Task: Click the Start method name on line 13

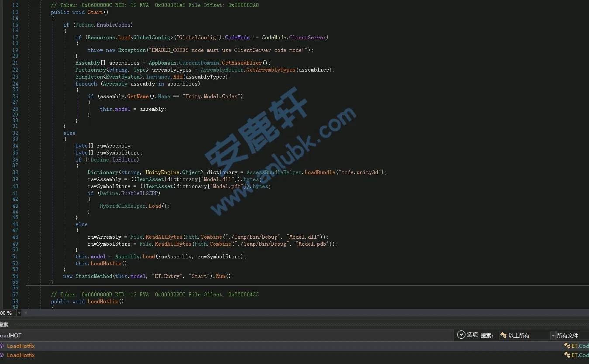Action: (x=95, y=12)
